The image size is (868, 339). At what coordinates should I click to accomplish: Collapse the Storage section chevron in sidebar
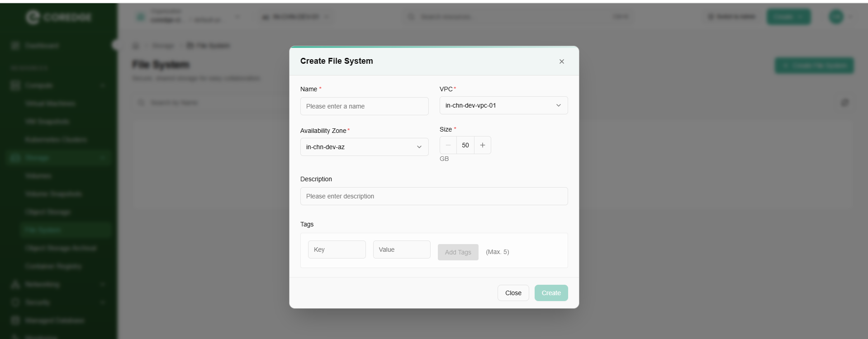point(103,158)
